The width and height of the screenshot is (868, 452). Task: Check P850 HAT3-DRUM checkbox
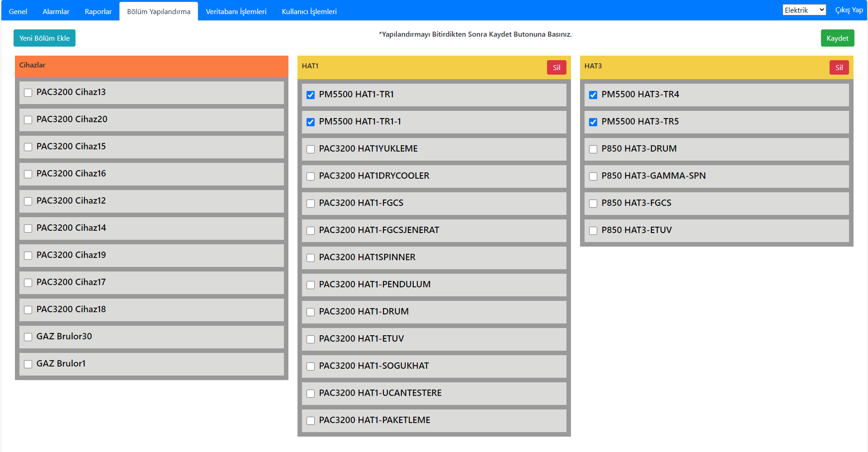click(x=593, y=149)
